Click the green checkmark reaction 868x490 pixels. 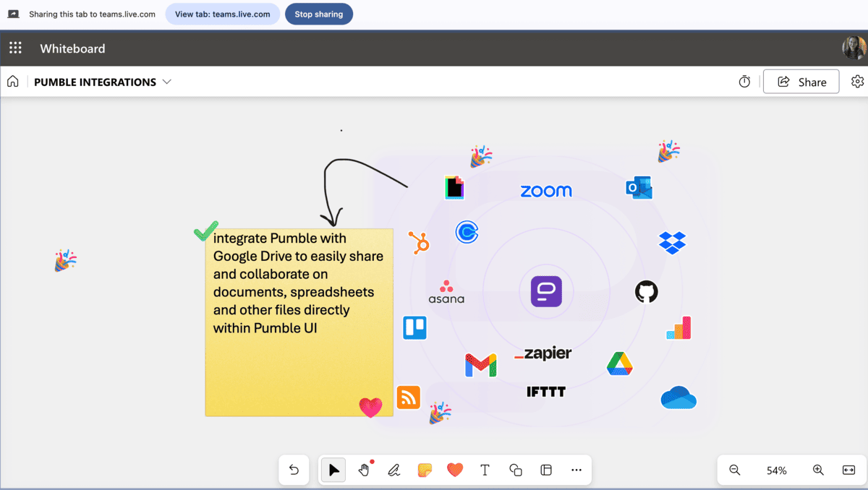(205, 231)
